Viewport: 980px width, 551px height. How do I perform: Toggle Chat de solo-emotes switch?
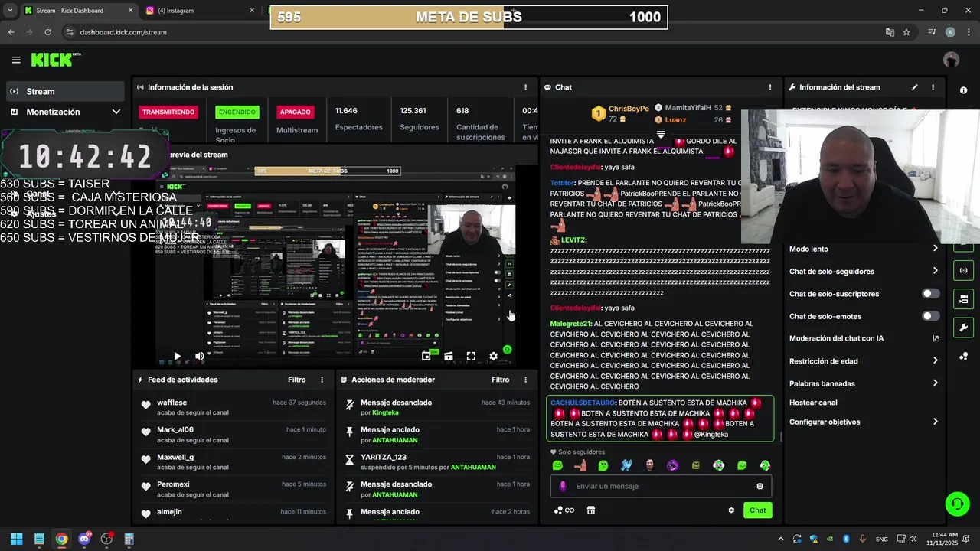(930, 316)
